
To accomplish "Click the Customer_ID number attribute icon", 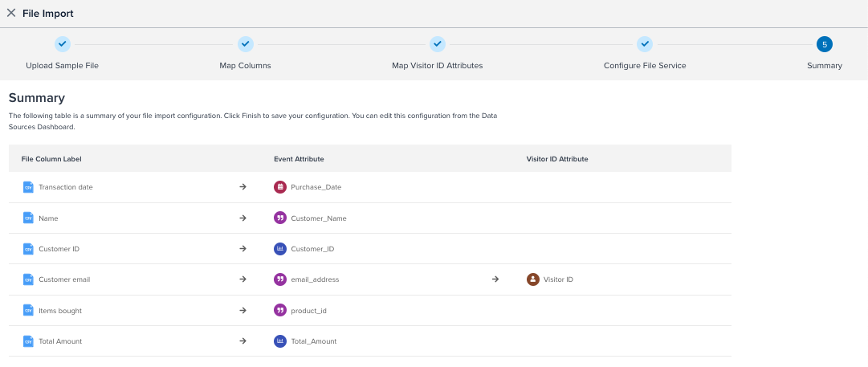I will tap(280, 249).
